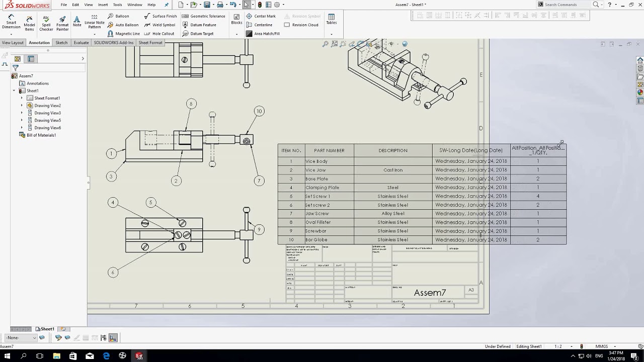Select the FeatureManager design tree tab
This screenshot has width=644, height=362.
(x=18, y=59)
